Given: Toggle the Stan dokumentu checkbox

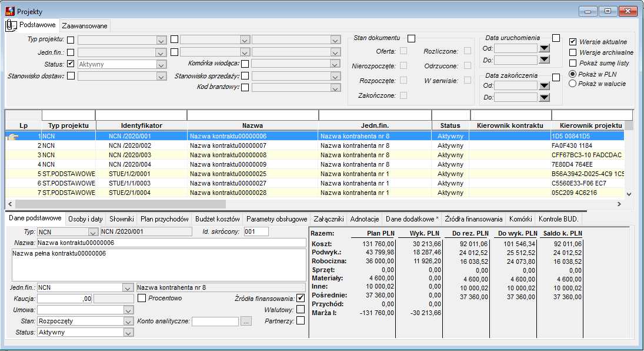Looking at the screenshot, I should coord(411,38).
